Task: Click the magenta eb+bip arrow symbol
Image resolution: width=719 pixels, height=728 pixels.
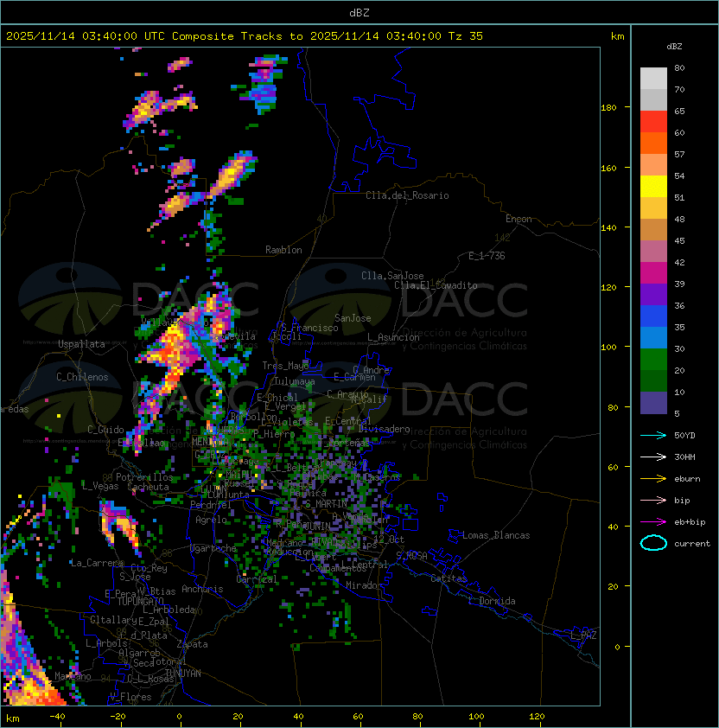Action: pos(653,522)
